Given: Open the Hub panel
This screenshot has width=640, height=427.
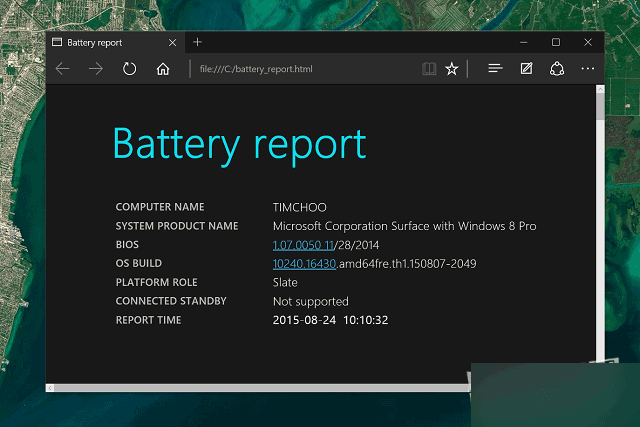Looking at the screenshot, I should pos(494,69).
